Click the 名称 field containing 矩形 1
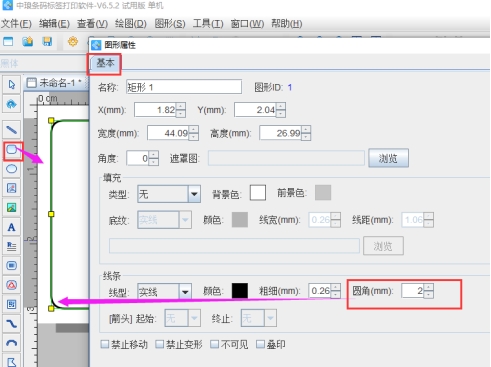Image resolution: width=491 pixels, height=367 pixels. coord(184,87)
